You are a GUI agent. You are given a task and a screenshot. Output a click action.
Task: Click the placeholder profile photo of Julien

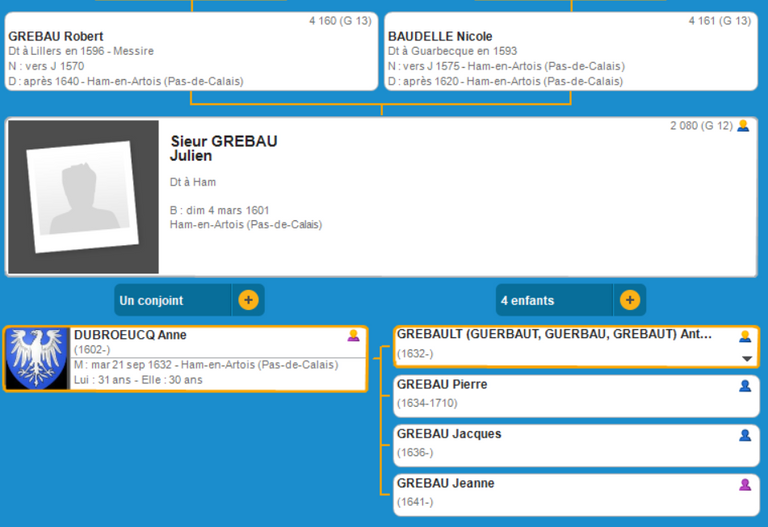click(83, 197)
